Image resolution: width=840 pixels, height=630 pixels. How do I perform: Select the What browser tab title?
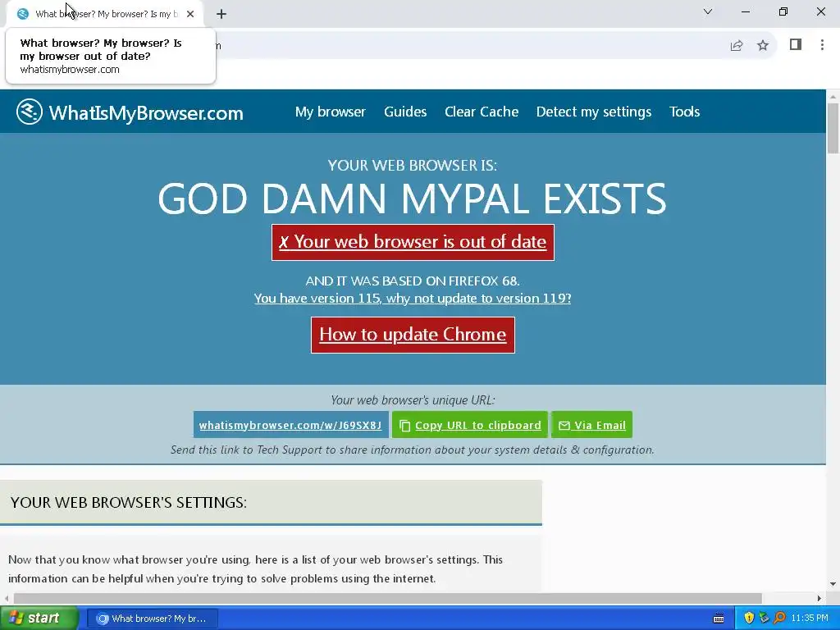106,14
